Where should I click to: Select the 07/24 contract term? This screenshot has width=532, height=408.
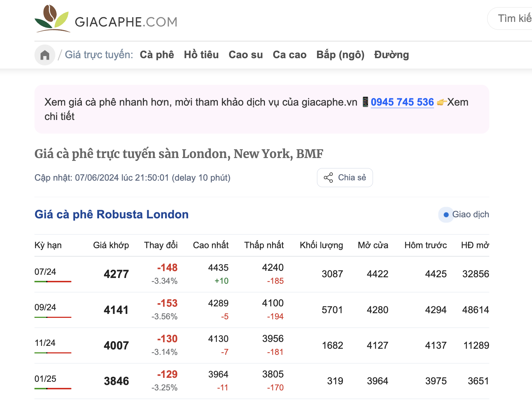(x=45, y=272)
